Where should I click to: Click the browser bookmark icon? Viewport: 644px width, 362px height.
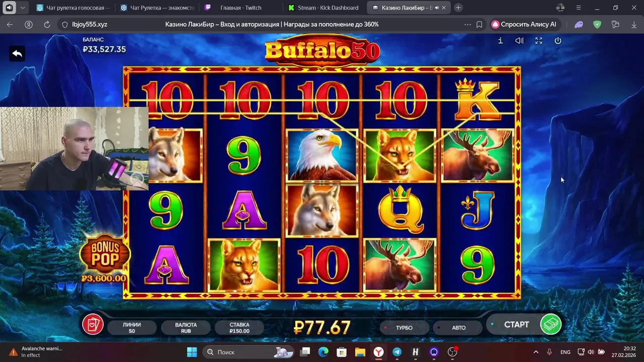pyautogui.click(x=479, y=24)
